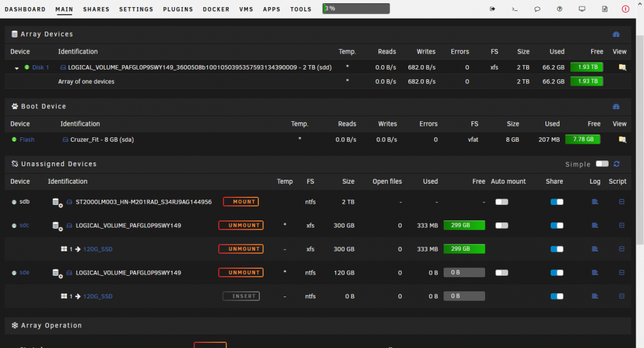Open the terminal icon in top bar

tap(515, 9)
